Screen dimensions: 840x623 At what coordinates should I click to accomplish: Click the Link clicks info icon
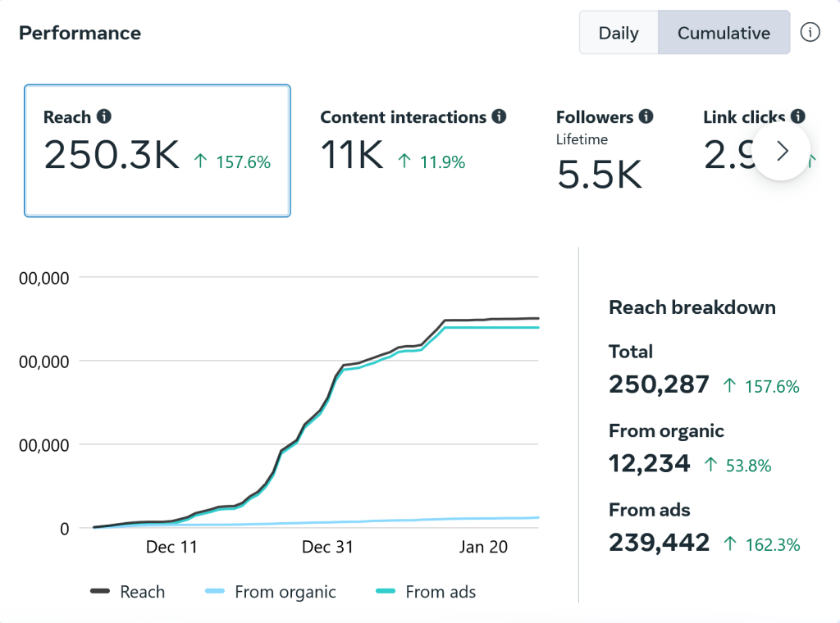pos(797,116)
